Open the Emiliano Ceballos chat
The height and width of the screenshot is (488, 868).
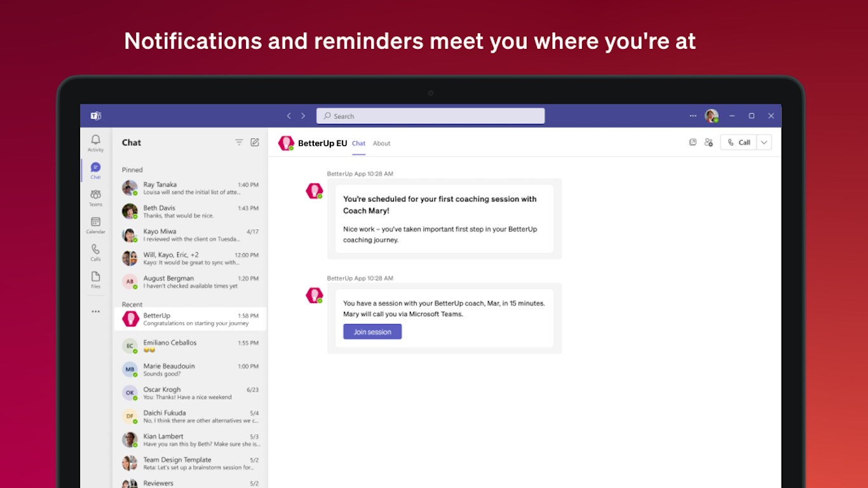(190, 346)
